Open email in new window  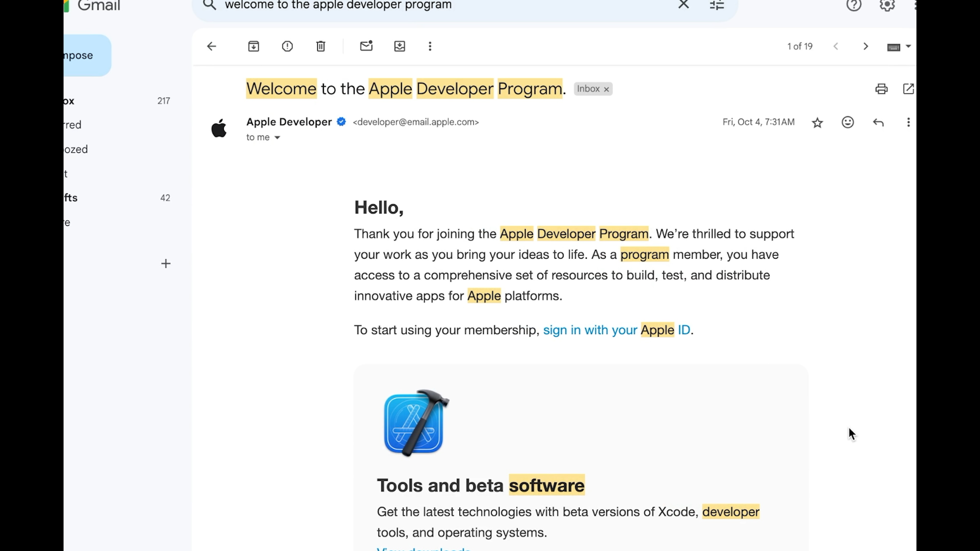(x=908, y=89)
